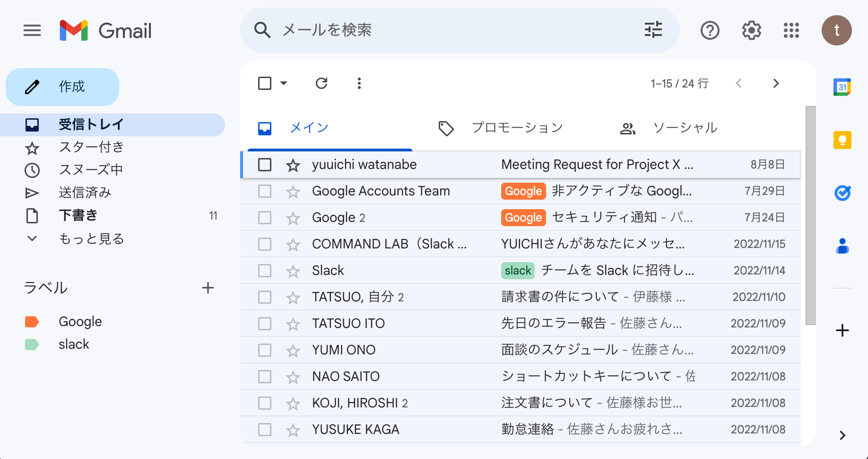Viewport: 868px width, 459px height.
Task: Toggle the select-all checkbox
Action: pos(265,83)
